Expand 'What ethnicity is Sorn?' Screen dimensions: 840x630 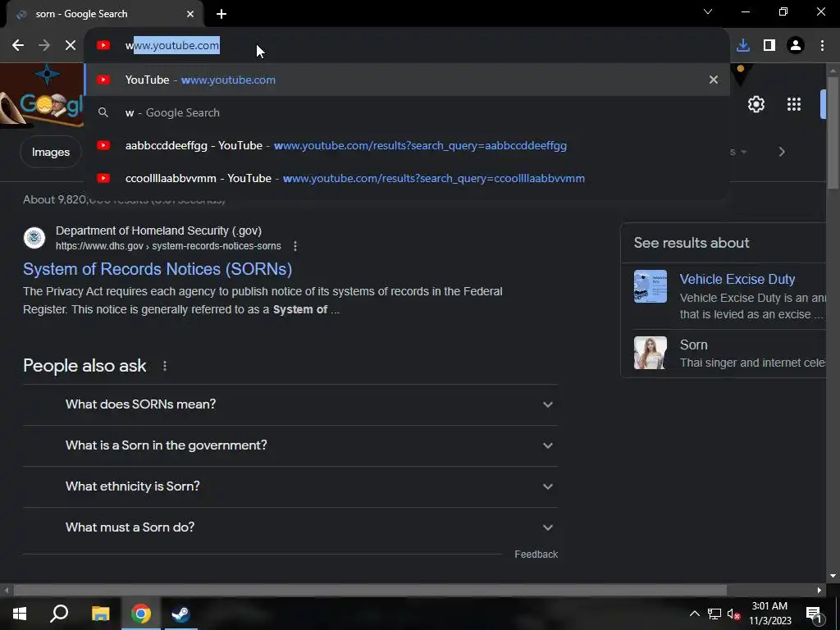click(x=290, y=486)
